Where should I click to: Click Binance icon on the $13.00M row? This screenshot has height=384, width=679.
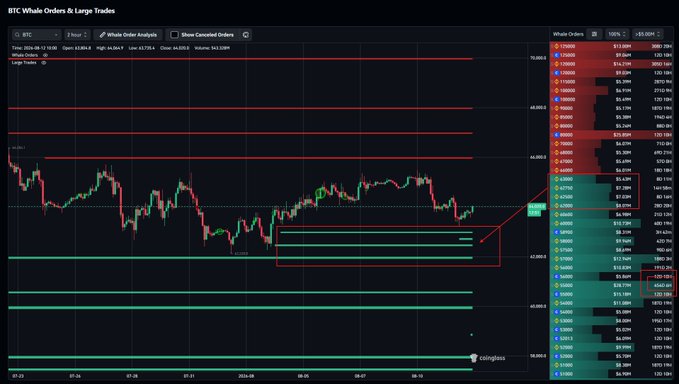556,46
